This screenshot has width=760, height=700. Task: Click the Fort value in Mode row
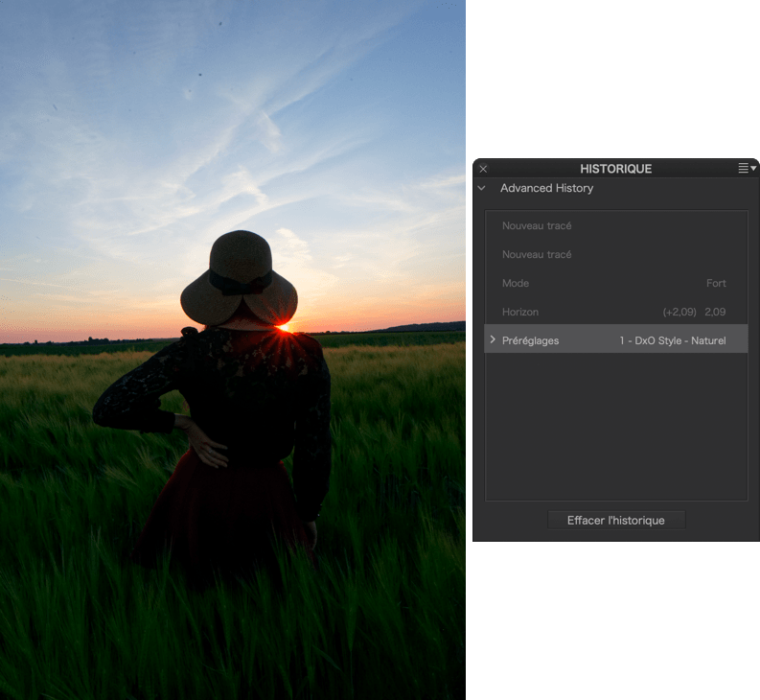point(716,284)
